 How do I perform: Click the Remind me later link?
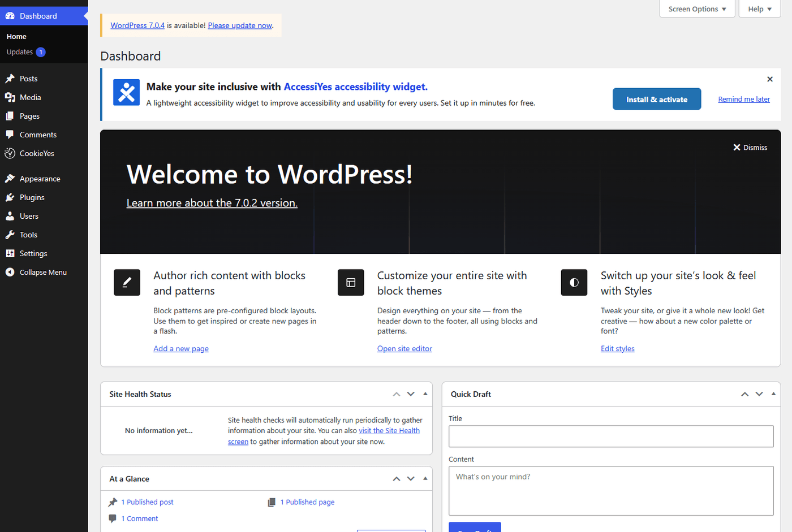(x=744, y=99)
